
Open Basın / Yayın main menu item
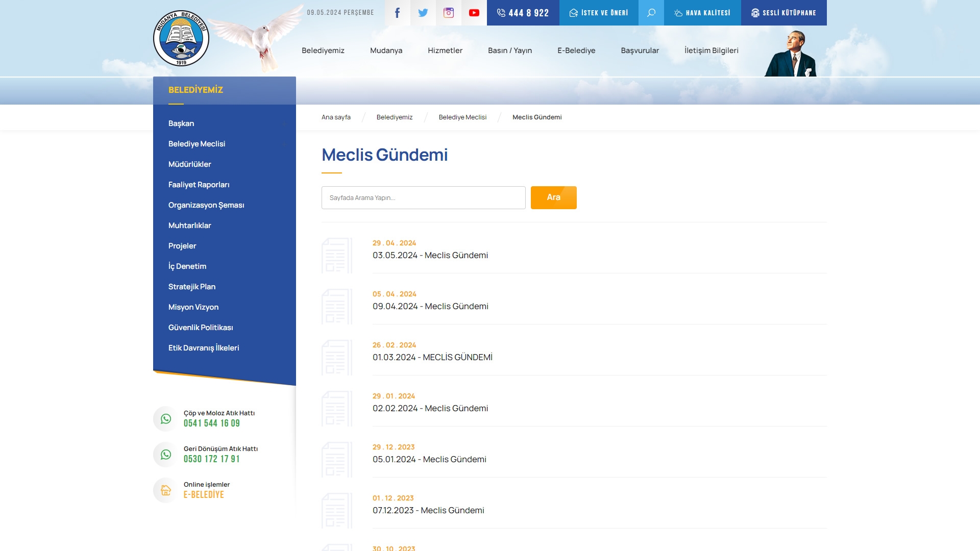coord(510,51)
